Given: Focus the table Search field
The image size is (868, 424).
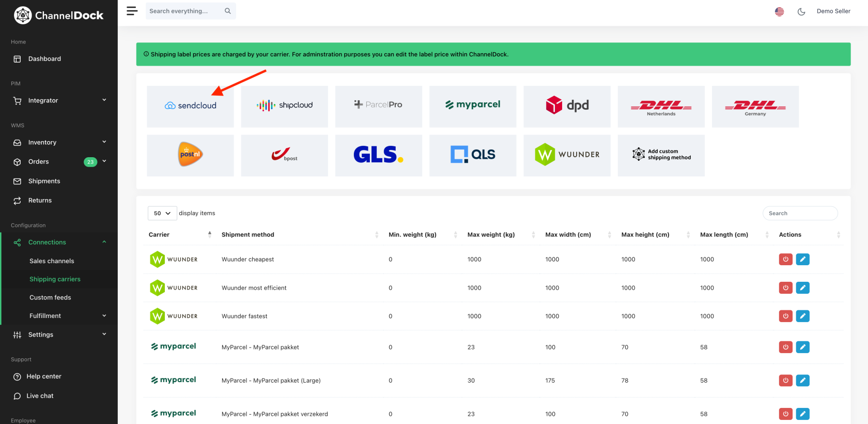Looking at the screenshot, I should (800, 213).
